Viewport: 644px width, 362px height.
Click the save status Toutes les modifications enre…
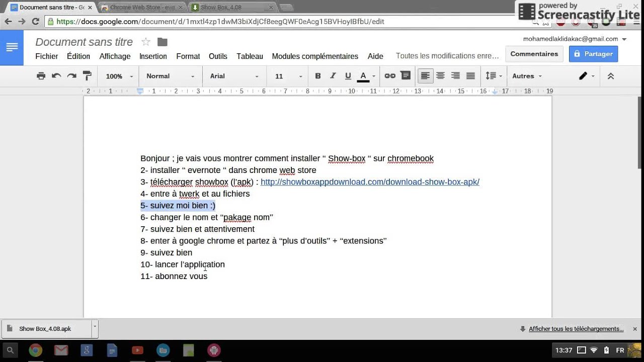tap(447, 56)
